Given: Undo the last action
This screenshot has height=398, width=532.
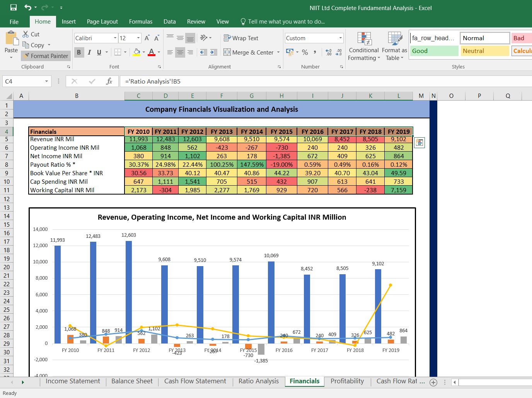Looking at the screenshot, I should [x=27, y=7].
